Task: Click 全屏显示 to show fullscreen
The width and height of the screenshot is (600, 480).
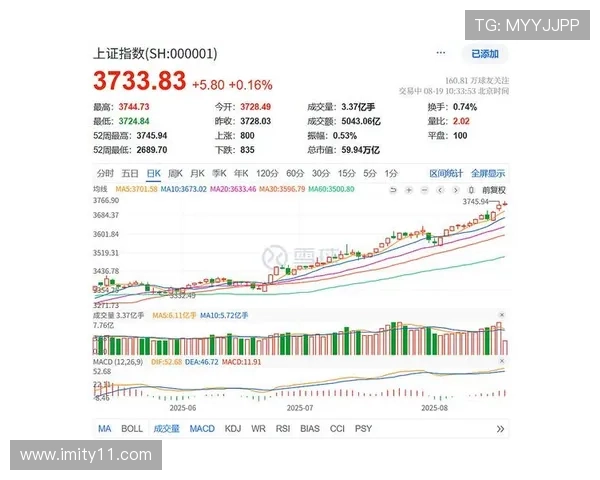Action: pos(488,172)
